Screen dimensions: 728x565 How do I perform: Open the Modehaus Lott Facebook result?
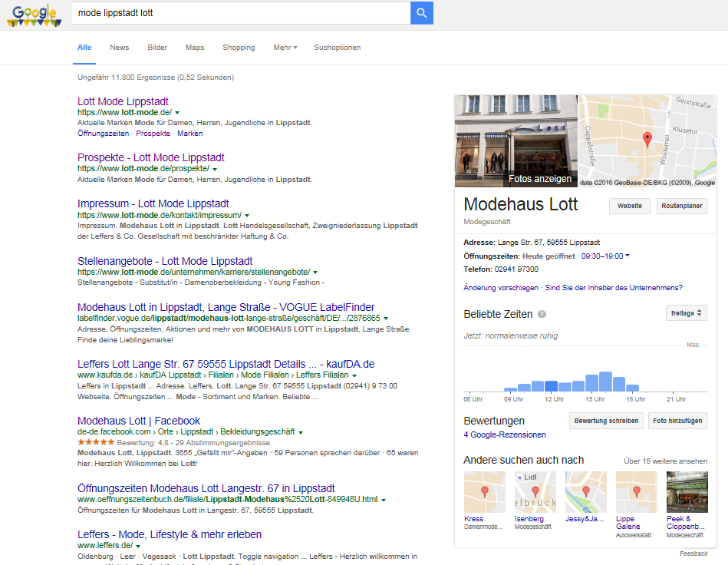click(139, 421)
